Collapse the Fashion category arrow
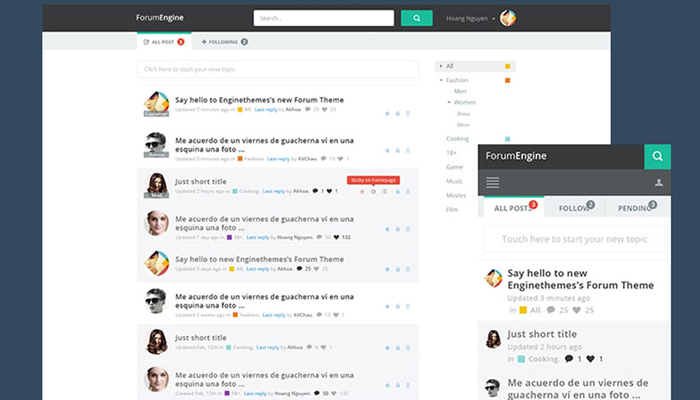 point(441,80)
